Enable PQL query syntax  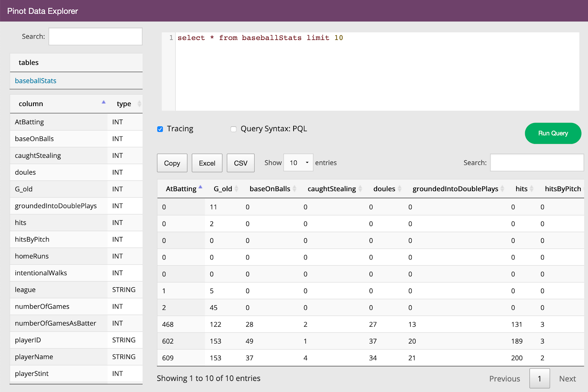233,129
